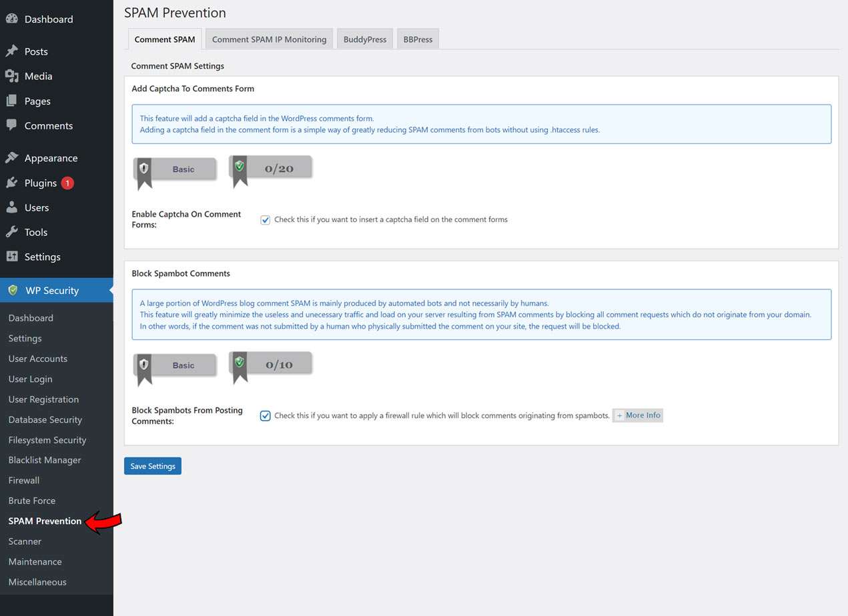848x616 pixels.
Task: Click the Plugins update count badge
Action: tap(67, 183)
